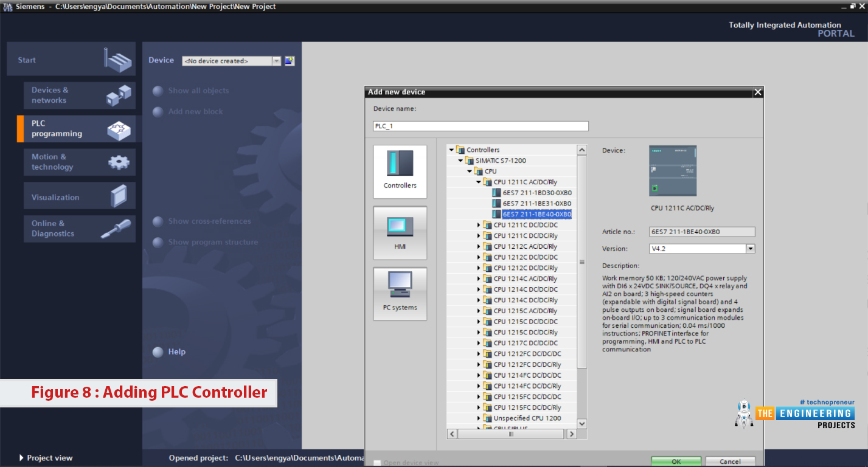Expand CPU 1214C DC/DC/DC node
Viewport: 868px width, 467px height.
[x=479, y=289]
